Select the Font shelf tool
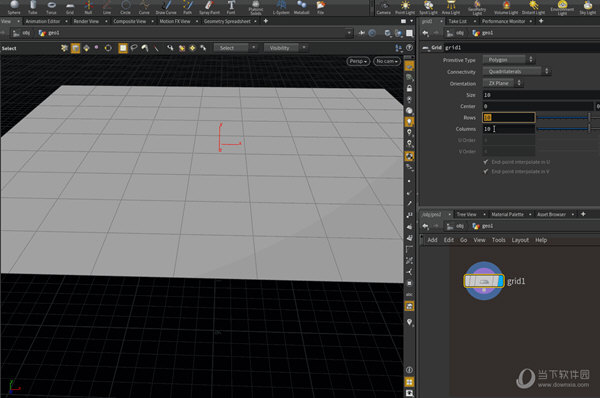600x398 pixels. [231, 7]
